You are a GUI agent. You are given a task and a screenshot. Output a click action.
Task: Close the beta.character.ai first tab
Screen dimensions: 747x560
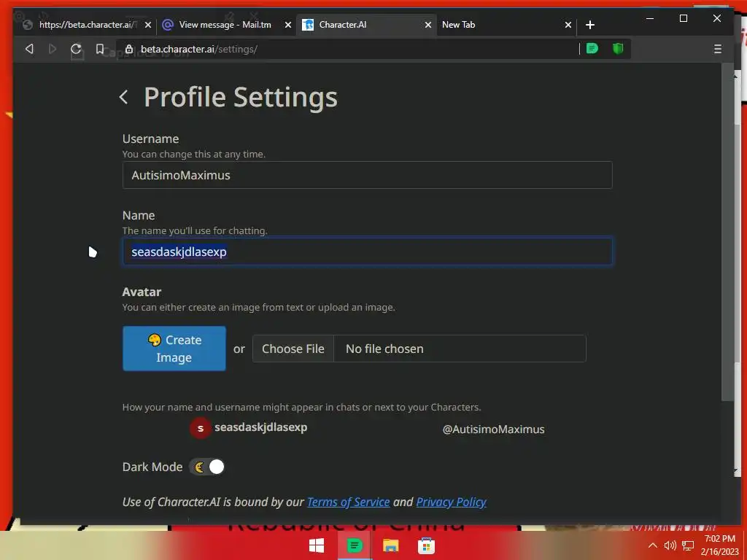147,25
